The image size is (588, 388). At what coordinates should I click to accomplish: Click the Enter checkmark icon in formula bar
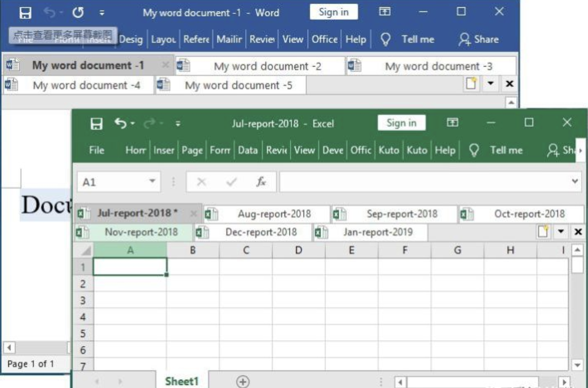[231, 182]
